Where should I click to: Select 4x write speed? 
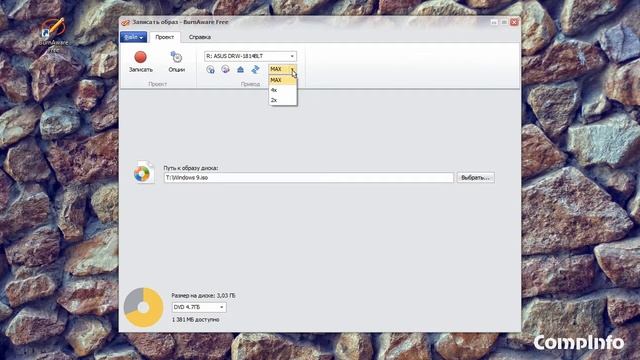[x=282, y=90]
